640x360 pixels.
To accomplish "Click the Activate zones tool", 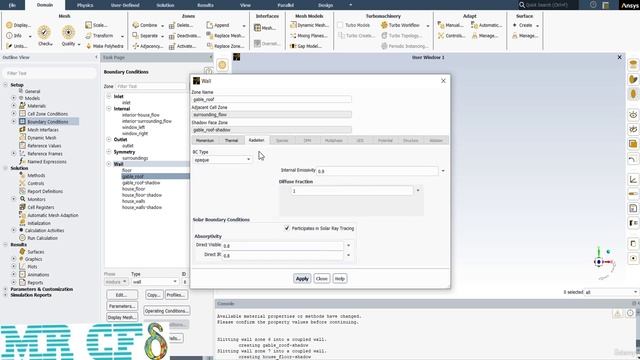I will pyautogui.click(x=182, y=46).
